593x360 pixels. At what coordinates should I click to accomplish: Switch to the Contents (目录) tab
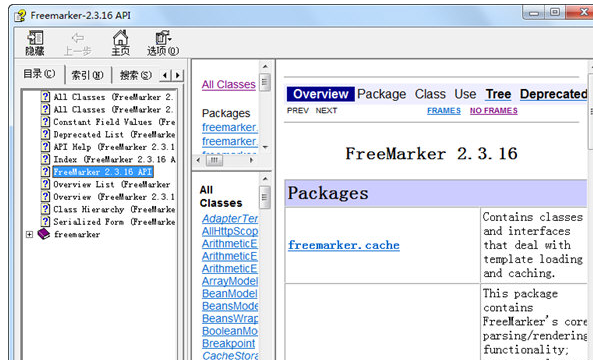click(39, 74)
